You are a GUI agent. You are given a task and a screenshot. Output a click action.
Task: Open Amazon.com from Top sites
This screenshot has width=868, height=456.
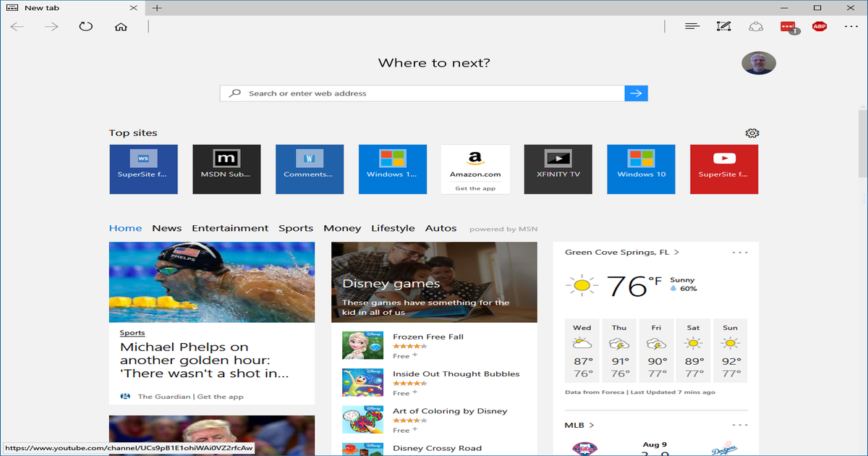[x=475, y=169]
